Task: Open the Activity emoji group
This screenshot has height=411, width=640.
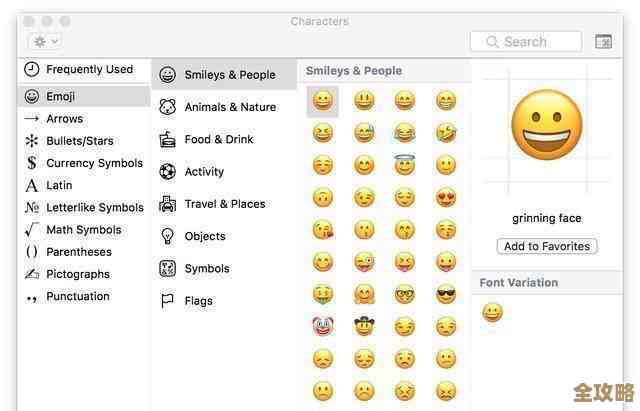Action: click(204, 171)
